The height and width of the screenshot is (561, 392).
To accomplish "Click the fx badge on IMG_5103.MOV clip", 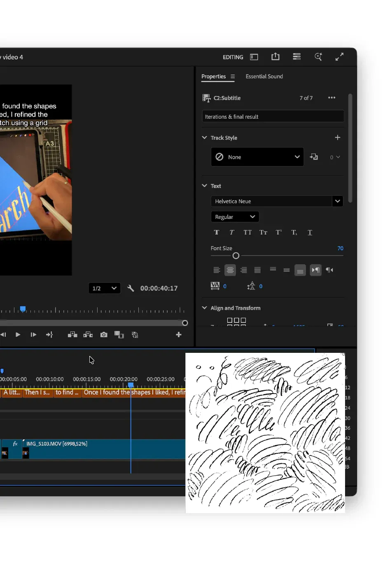I will 15,444.
